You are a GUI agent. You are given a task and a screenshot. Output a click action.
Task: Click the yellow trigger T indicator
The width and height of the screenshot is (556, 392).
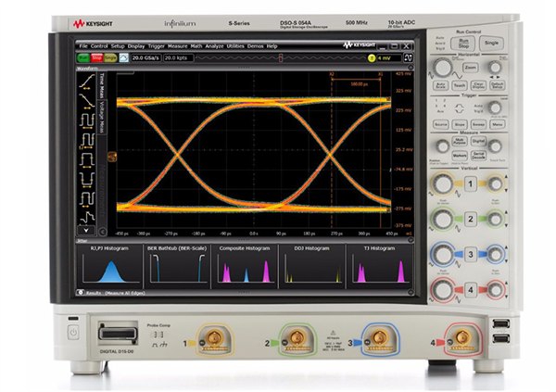pyautogui.click(x=372, y=58)
